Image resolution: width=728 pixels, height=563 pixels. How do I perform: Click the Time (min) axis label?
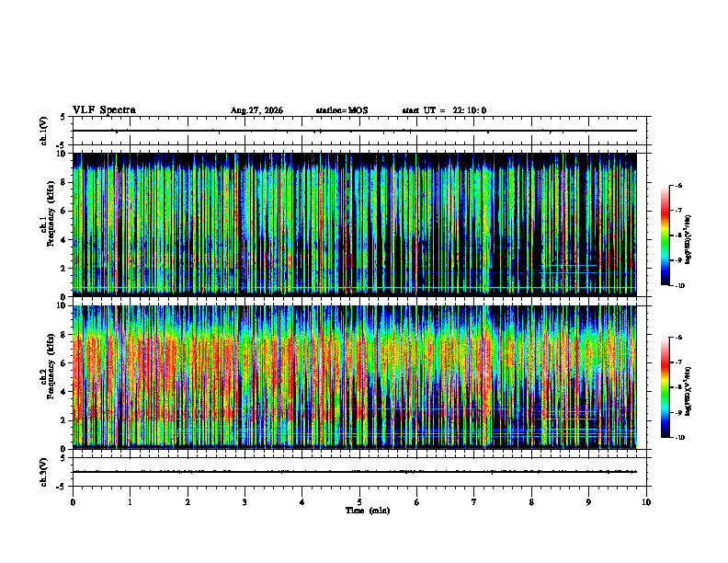[368, 511]
